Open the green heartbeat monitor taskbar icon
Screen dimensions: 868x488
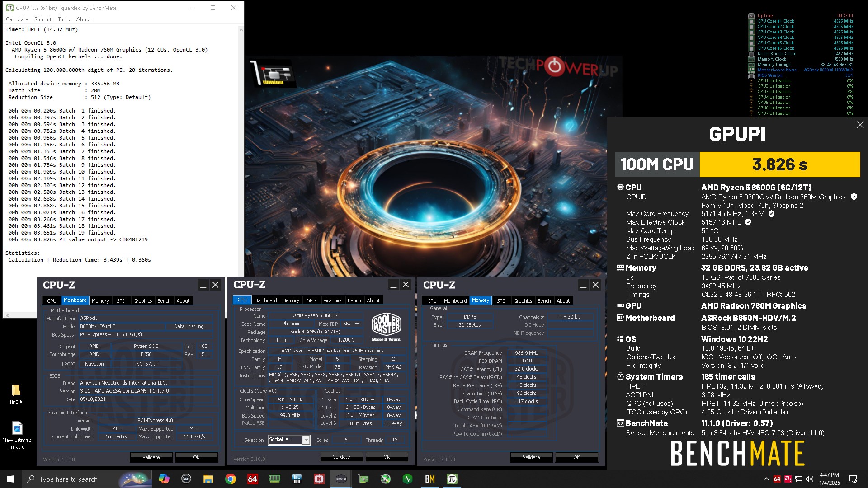click(x=408, y=479)
